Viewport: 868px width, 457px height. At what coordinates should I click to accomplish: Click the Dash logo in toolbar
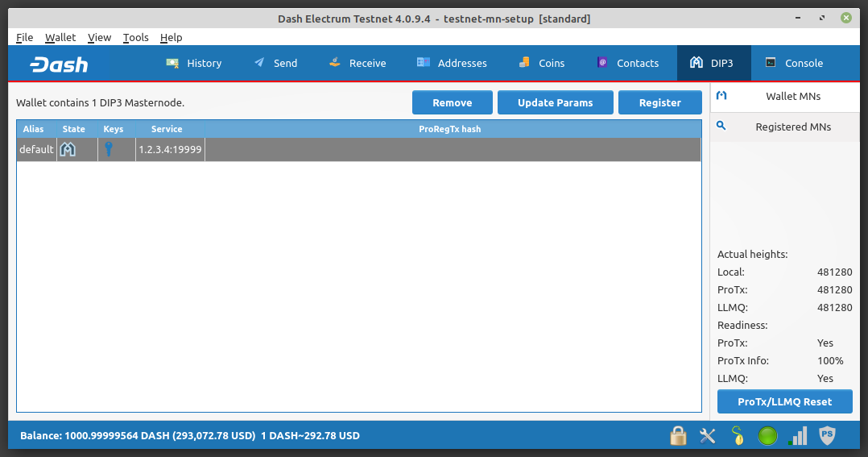point(59,64)
